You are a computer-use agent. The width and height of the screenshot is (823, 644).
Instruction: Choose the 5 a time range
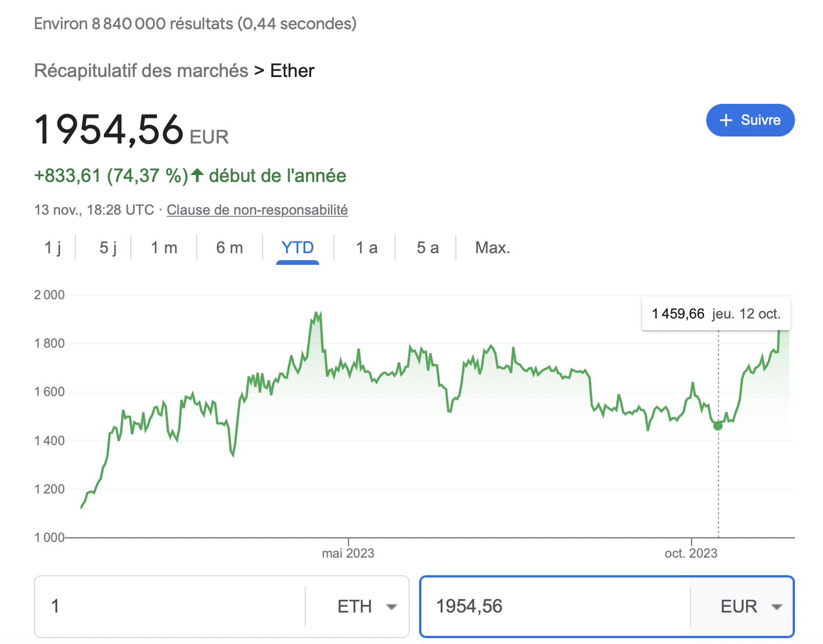(x=427, y=248)
